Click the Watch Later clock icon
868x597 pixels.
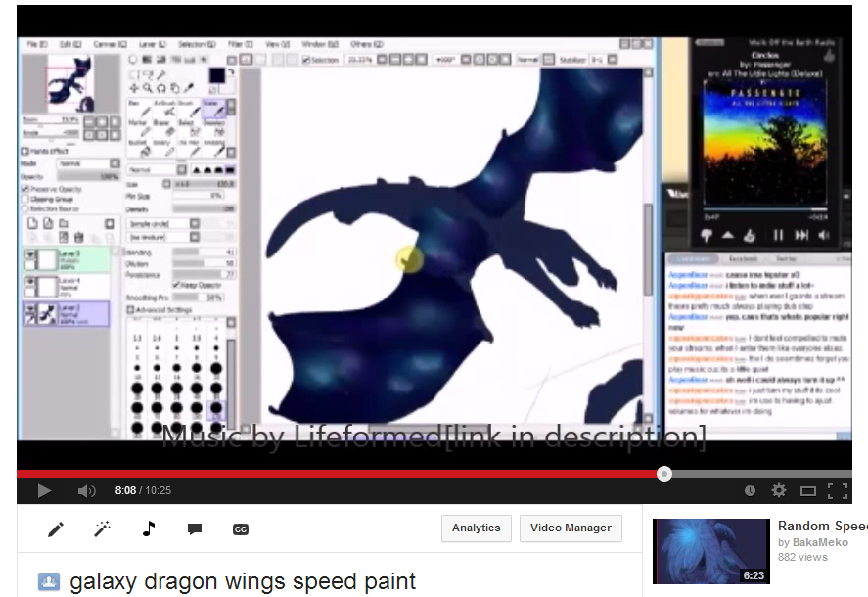[750, 490]
